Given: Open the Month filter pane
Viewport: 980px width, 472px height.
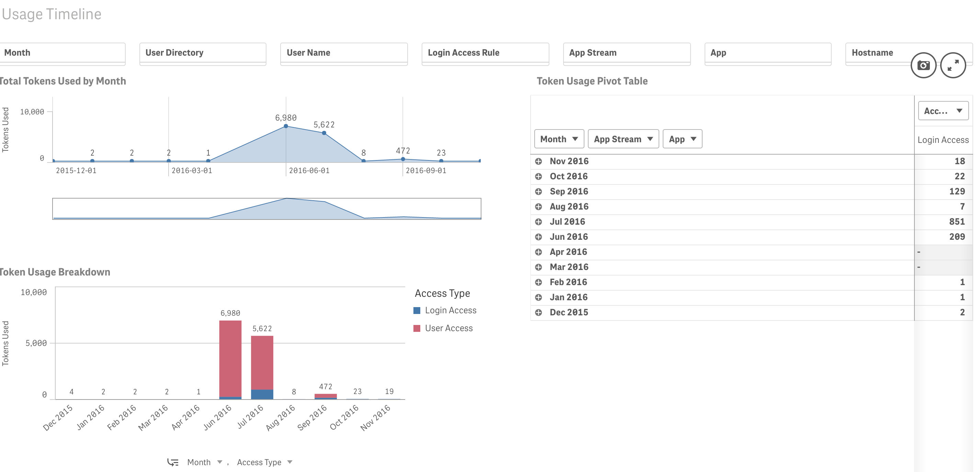Looking at the screenshot, I should tap(62, 53).
